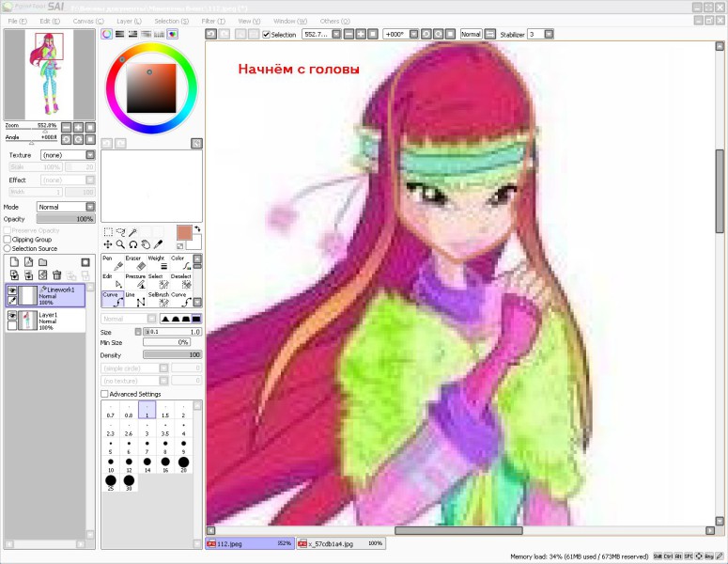728x564 pixels.
Task: Toggle the pen icon under Linework1's eye
Action: coord(12,301)
